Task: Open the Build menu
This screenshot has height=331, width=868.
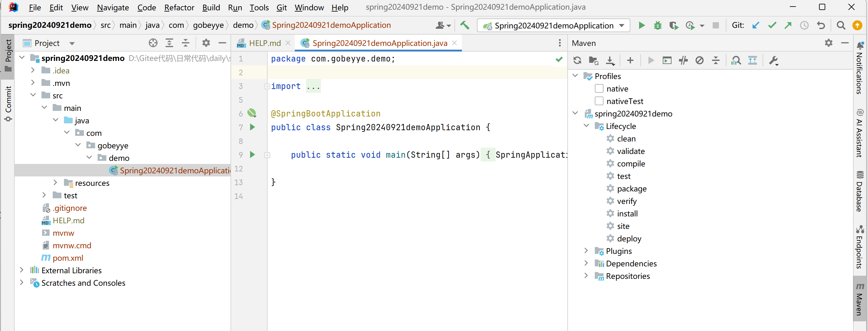Action: (x=211, y=7)
